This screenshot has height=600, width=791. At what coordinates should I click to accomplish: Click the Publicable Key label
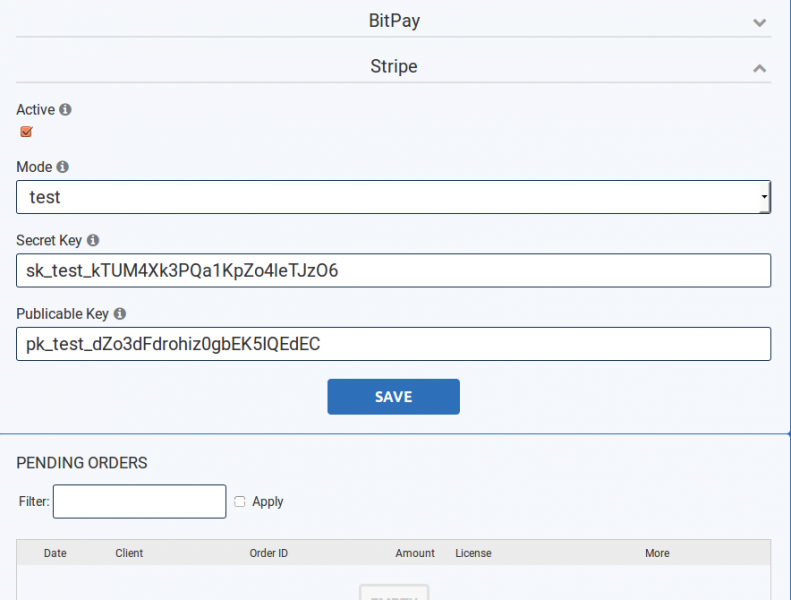63,314
